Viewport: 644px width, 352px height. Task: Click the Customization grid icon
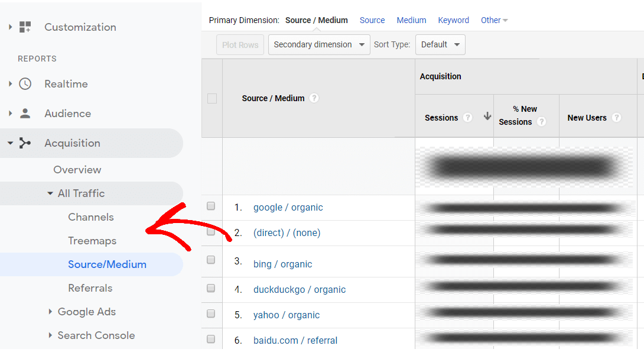tap(25, 27)
